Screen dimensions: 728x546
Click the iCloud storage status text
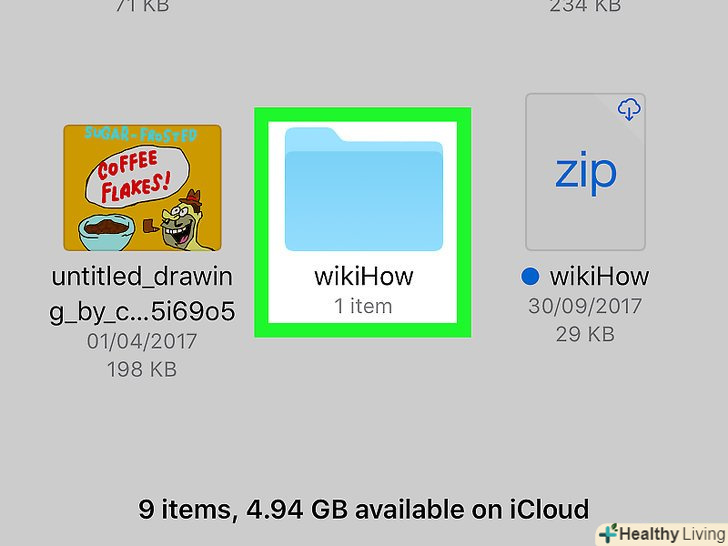364,509
